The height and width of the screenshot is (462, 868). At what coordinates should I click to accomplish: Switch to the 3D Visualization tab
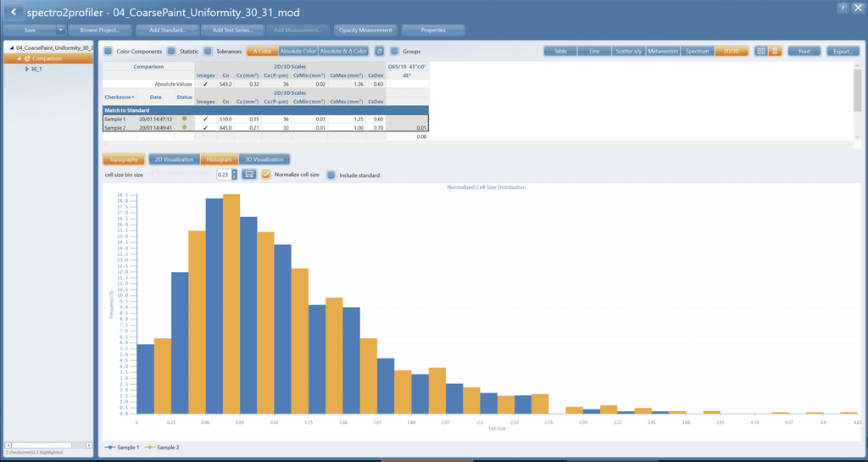point(264,159)
